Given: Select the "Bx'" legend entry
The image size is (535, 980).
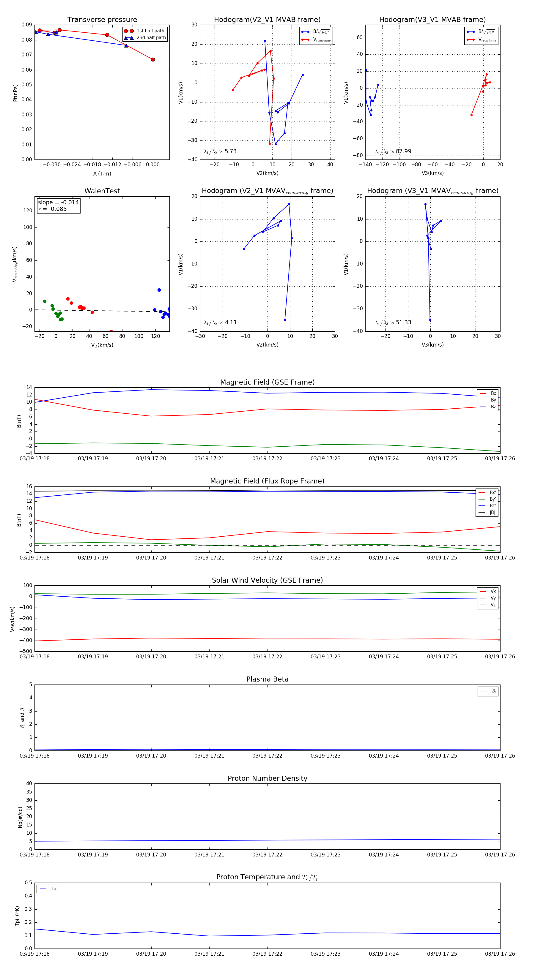Looking at the screenshot, I should click(x=488, y=493).
